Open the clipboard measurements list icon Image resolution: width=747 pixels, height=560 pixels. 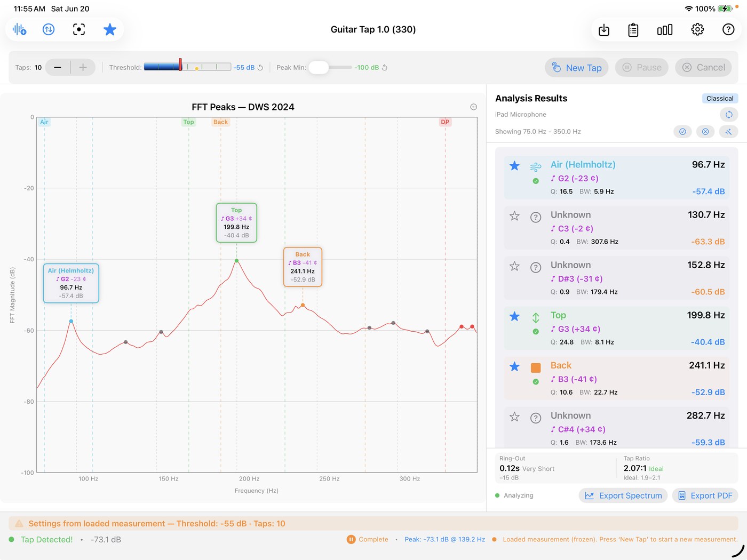[633, 30]
